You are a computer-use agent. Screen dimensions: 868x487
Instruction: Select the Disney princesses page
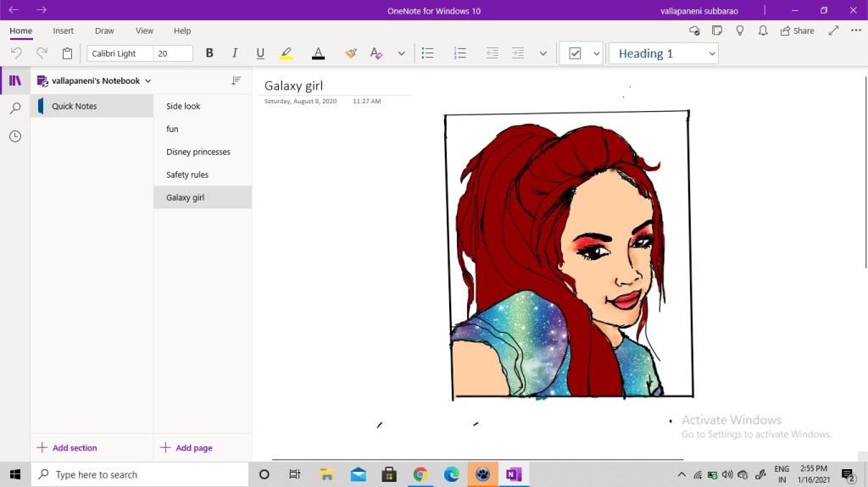click(198, 152)
